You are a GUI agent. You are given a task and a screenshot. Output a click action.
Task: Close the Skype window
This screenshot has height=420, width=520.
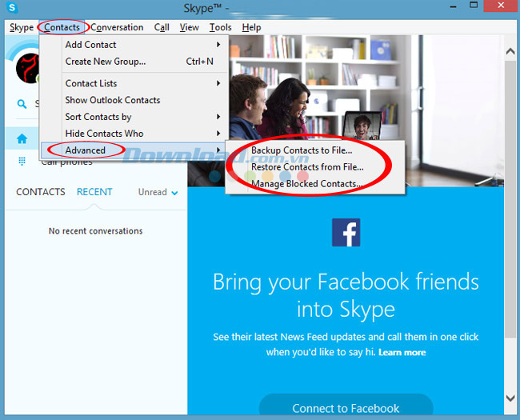pos(501,6)
